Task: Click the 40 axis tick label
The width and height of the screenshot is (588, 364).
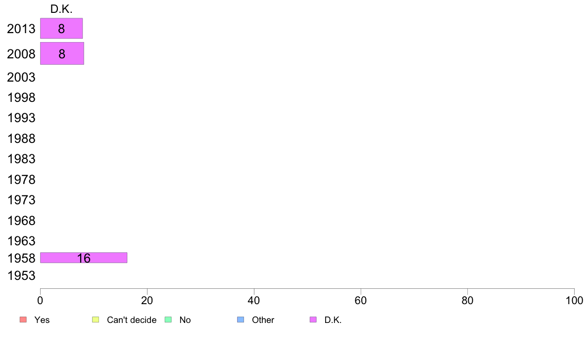Action: [x=254, y=300]
